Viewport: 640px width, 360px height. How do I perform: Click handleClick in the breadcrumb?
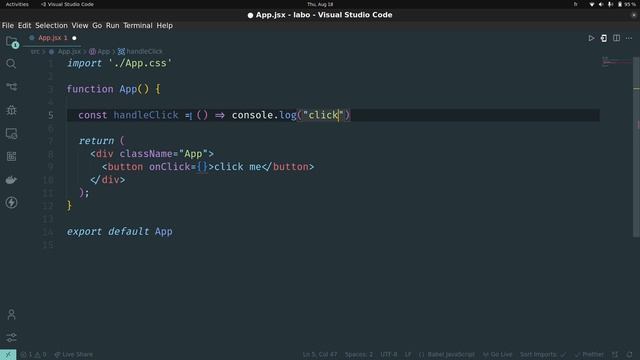point(140,51)
